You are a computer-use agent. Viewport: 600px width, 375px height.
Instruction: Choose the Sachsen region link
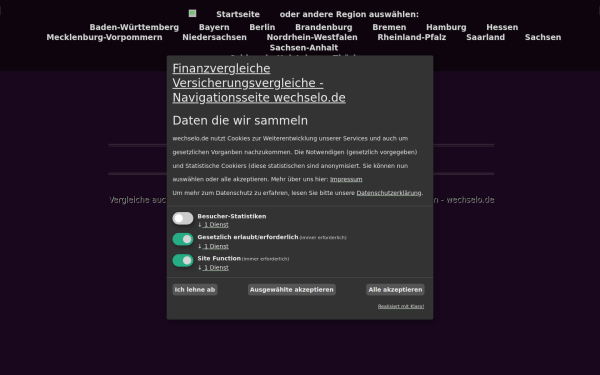click(x=543, y=37)
